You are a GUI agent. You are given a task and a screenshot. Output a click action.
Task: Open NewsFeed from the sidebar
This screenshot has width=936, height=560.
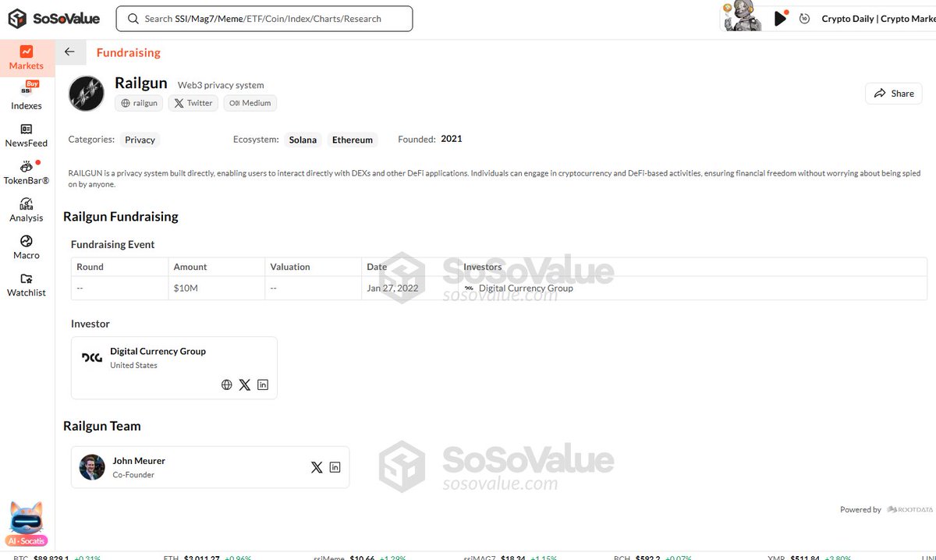26,134
